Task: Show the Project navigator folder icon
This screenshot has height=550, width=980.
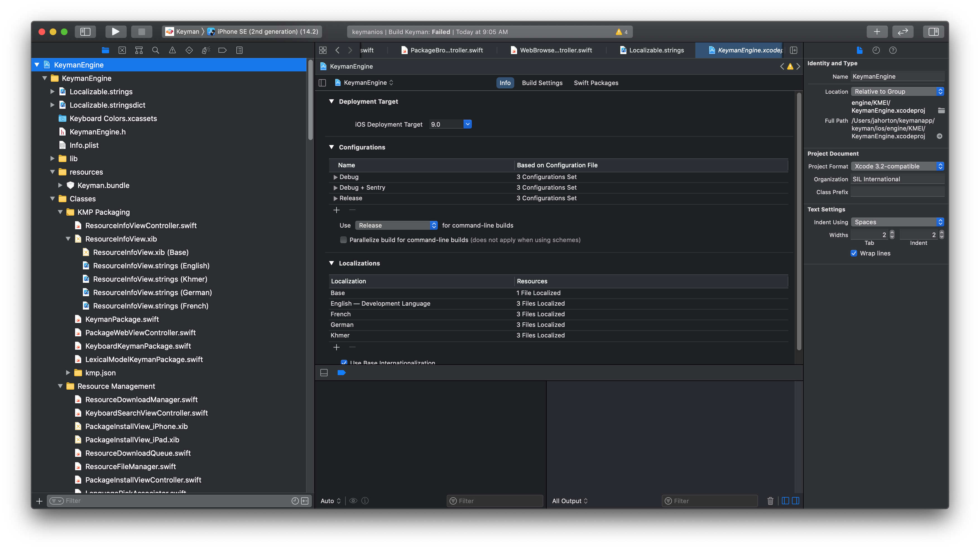Action: tap(105, 50)
